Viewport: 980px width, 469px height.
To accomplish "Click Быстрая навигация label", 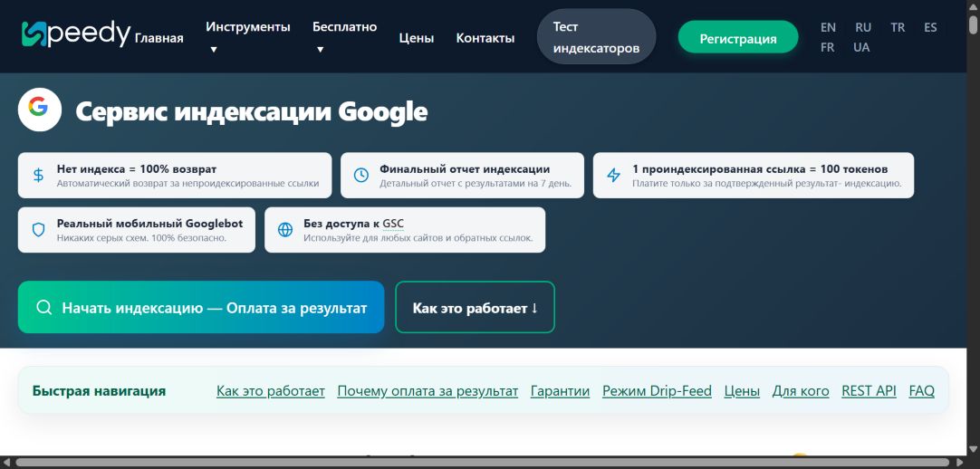I will (x=99, y=391).
